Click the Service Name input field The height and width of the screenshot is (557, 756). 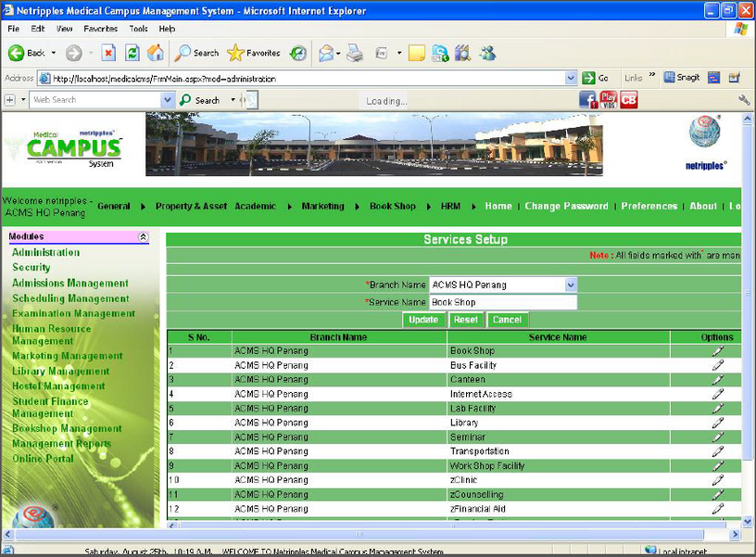[503, 302]
